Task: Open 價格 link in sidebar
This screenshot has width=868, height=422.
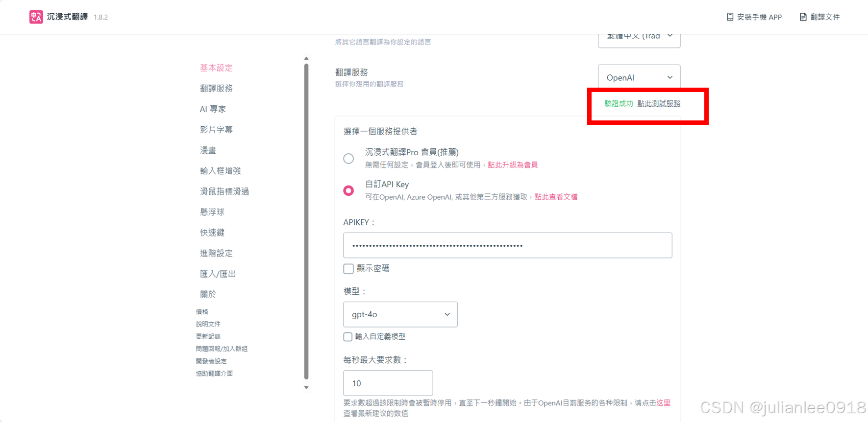Action: (202, 311)
